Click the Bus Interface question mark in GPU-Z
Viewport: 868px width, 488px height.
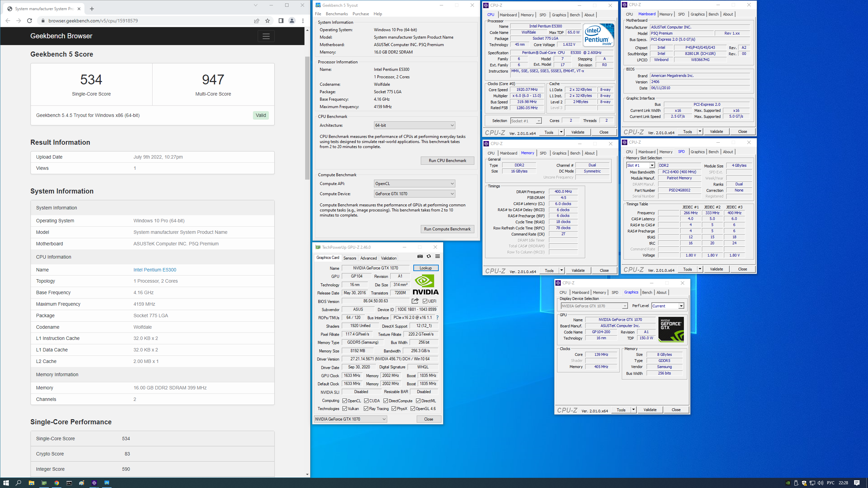pyautogui.click(x=437, y=318)
